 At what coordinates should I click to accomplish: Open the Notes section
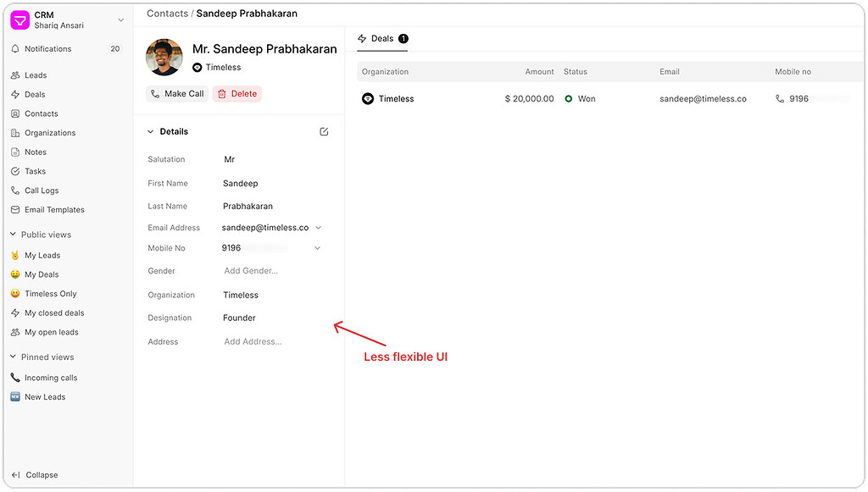point(34,152)
